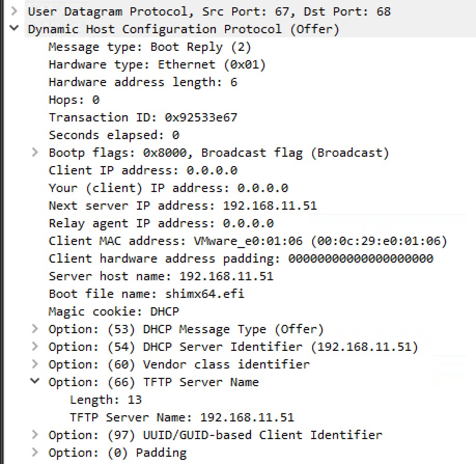The height and width of the screenshot is (464, 476).
Task: Select the TFTP Server Name value line
Action: tap(181, 417)
